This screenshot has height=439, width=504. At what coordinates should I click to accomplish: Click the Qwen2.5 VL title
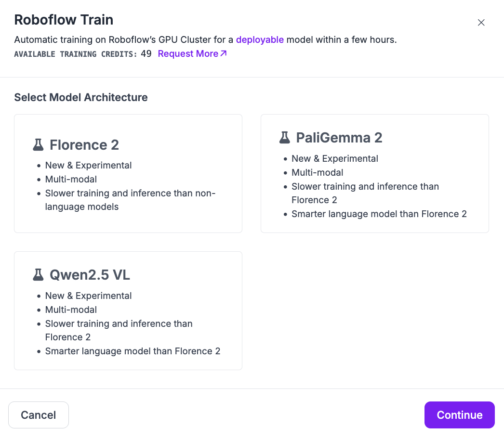pos(90,275)
